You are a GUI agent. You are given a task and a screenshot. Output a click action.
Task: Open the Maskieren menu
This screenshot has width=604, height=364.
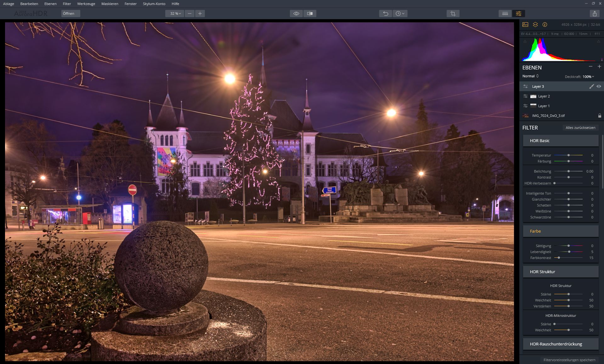coord(110,4)
